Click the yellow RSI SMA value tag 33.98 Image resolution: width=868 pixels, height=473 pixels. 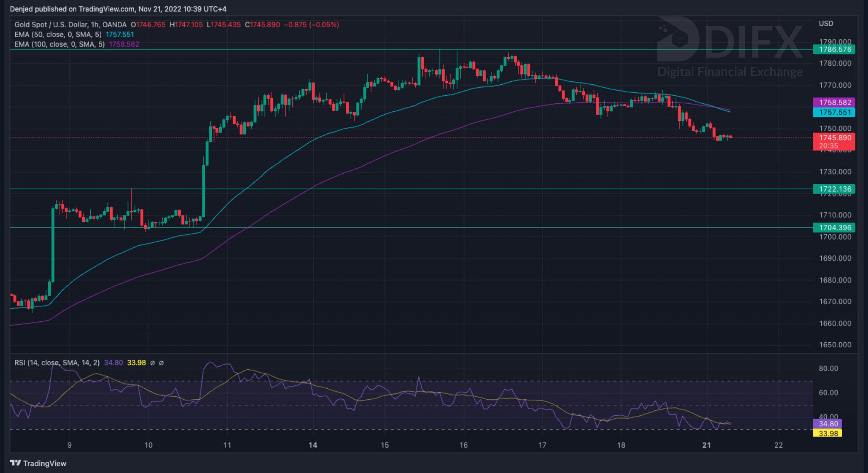(828, 433)
